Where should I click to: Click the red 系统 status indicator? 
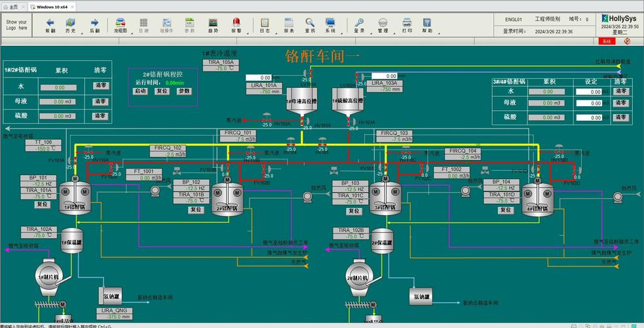tap(607, 41)
